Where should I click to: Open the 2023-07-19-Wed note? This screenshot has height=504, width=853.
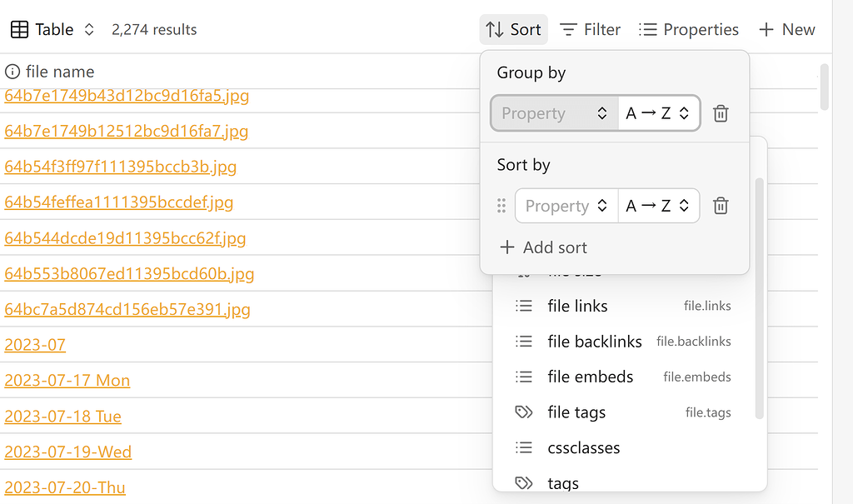(68, 452)
